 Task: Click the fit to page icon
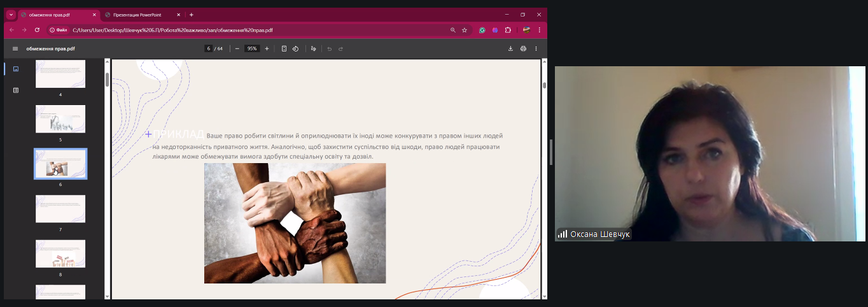[x=284, y=48]
